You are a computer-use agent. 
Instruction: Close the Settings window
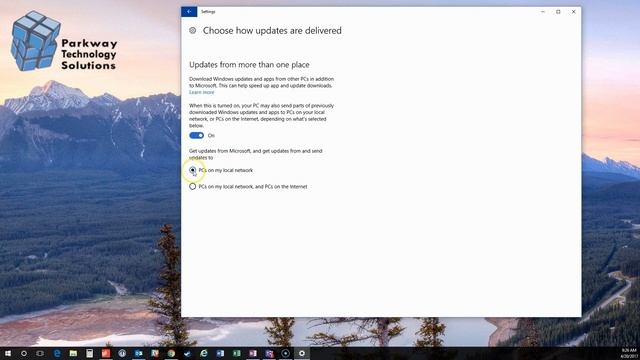click(573, 12)
